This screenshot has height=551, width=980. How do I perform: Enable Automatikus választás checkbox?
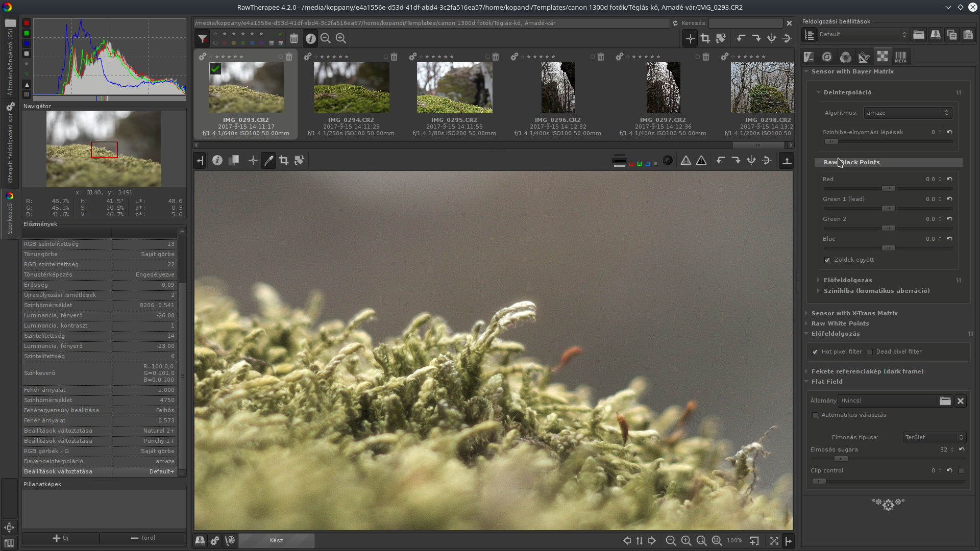(815, 415)
